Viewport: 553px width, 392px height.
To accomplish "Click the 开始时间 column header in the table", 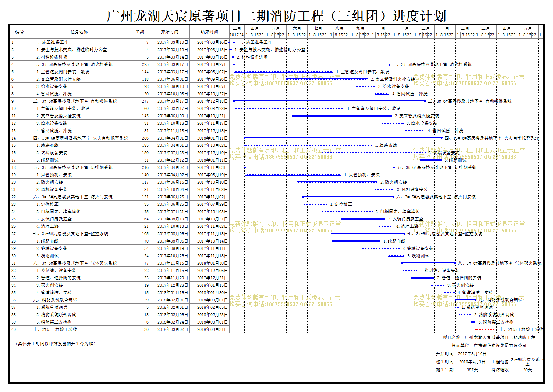I will 170,32.
